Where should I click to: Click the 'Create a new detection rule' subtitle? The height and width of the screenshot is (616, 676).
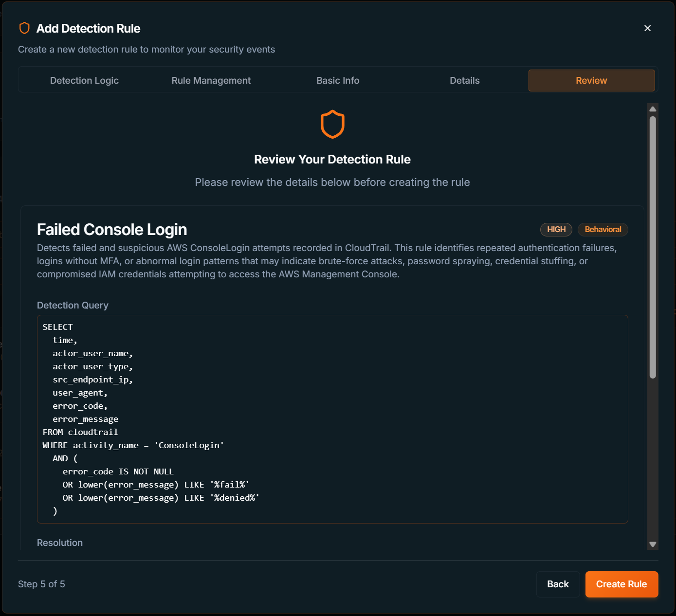click(146, 49)
